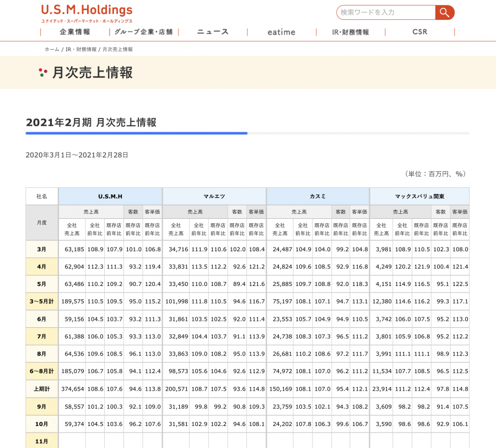Click U.S.M.H 3月 sales value 63,185
This screenshot has height=448, width=496.
tap(74, 249)
